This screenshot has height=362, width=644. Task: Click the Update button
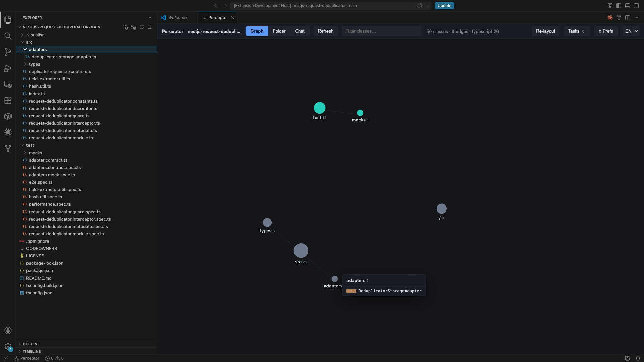(444, 6)
